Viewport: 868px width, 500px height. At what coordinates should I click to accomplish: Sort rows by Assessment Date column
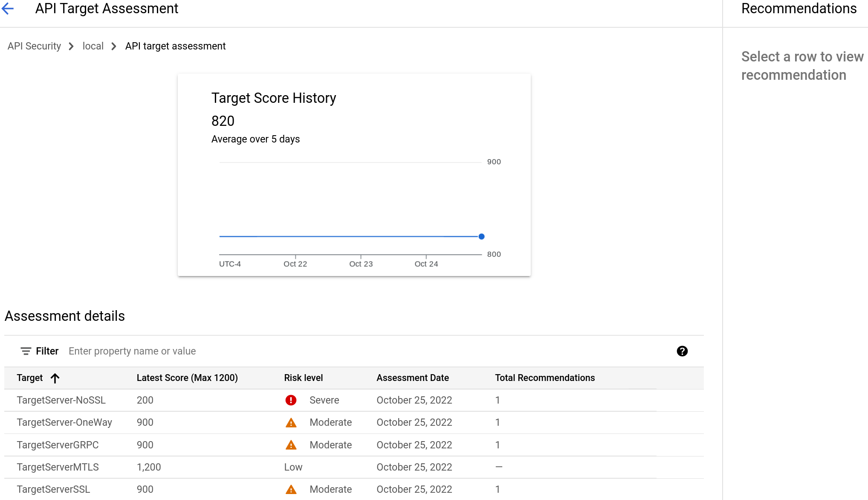412,378
